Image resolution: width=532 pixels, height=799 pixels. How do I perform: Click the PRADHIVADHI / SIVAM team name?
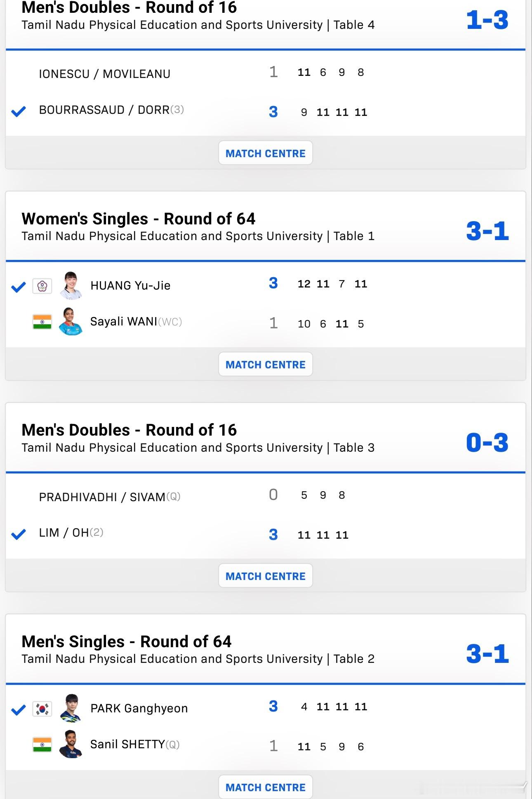[x=102, y=497]
